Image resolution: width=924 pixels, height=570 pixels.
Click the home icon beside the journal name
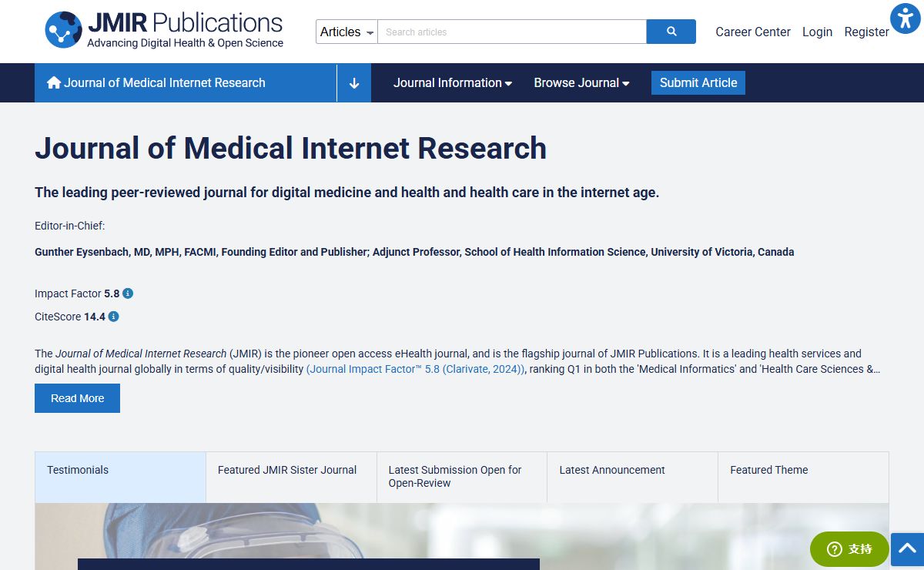(54, 82)
